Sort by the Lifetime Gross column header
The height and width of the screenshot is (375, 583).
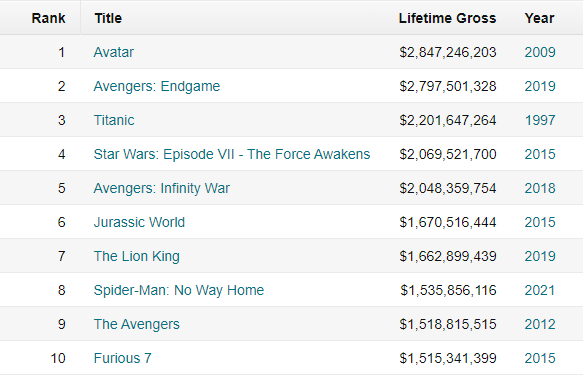coord(447,18)
